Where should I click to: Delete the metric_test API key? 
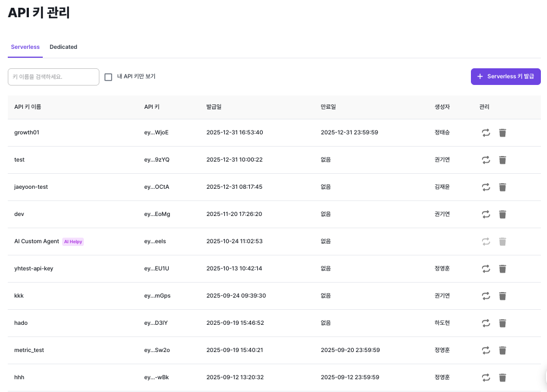[503, 350]
